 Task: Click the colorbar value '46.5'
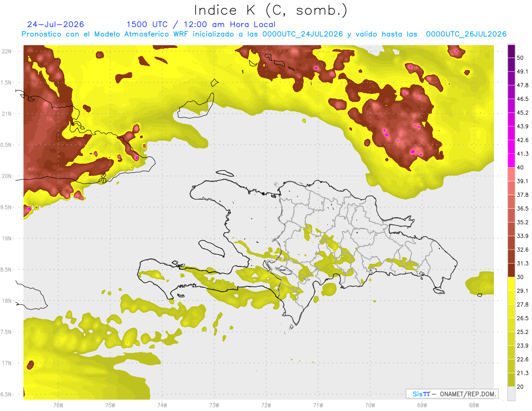point(523,99)
